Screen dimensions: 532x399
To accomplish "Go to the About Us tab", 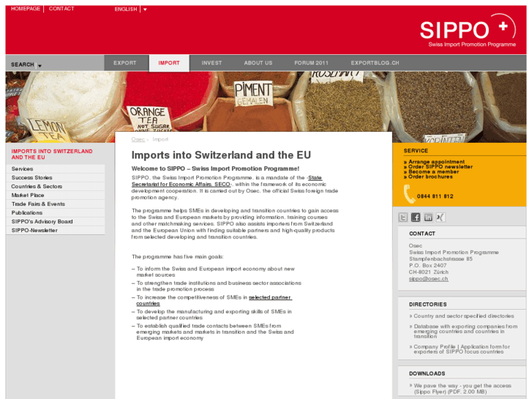I will coord(258,63).
